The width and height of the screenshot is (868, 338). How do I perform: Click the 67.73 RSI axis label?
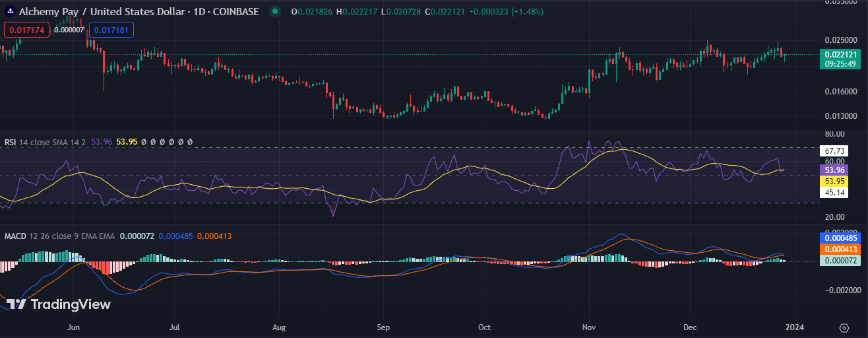coord(833,151)
